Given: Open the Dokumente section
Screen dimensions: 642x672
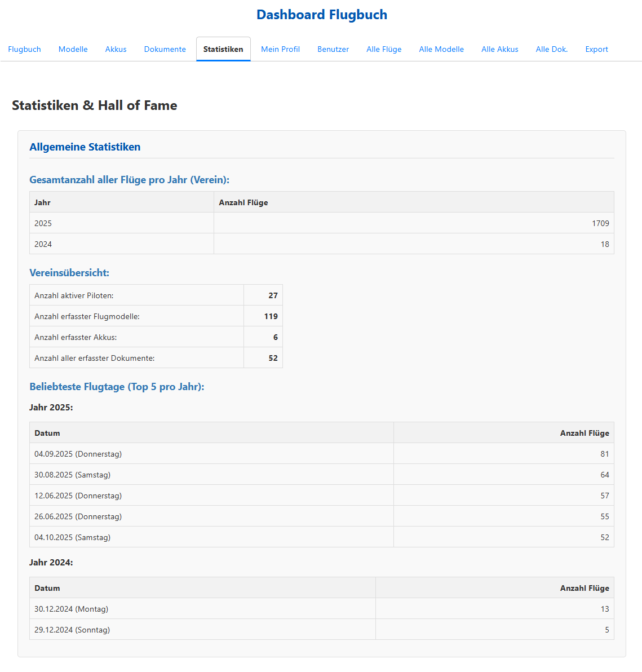Looking at the screenshot, I should pyautogui.click(x=165, y=49).
